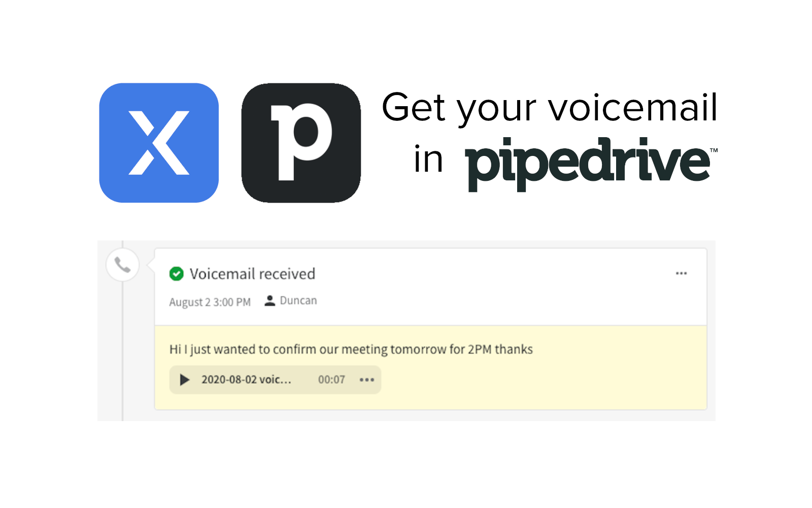
Task: Toggle the green checkmark done status
Action: click(176, 274)
